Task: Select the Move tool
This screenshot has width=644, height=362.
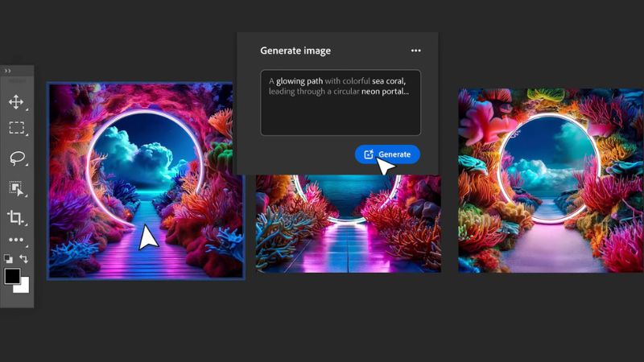Action: click(x=16, y=102)
